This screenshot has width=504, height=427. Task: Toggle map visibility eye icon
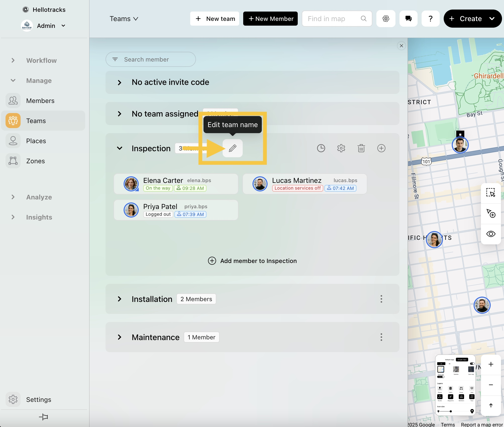pos(490,234)
